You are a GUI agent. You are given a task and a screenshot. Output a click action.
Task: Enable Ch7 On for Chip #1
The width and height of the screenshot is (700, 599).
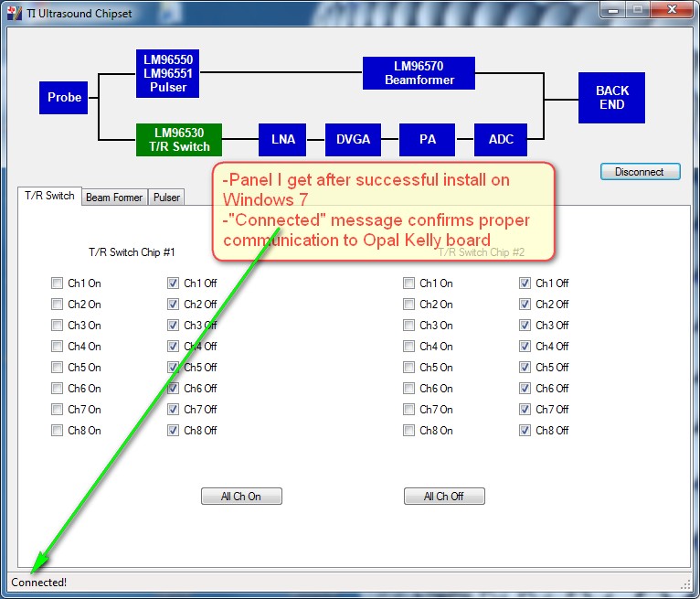coord(57,409)
